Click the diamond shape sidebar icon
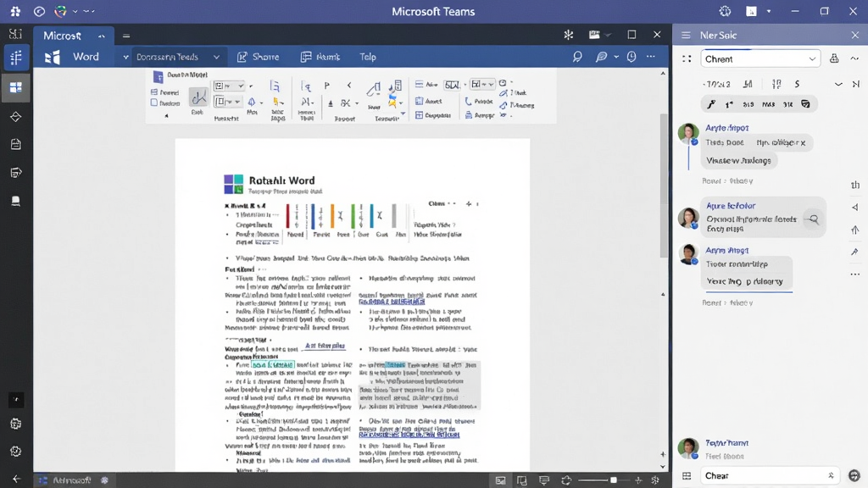 (x=15, y=117)
